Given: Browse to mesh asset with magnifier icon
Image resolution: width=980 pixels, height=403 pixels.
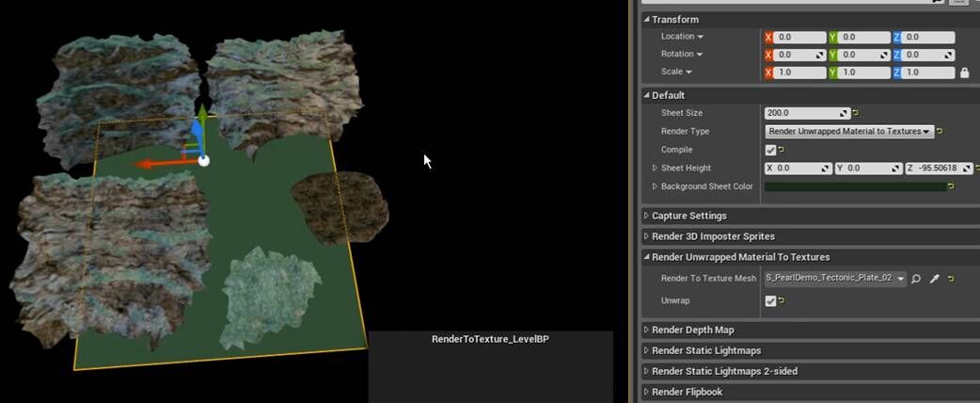Looking at the screenshot, I should click(916, 279).
